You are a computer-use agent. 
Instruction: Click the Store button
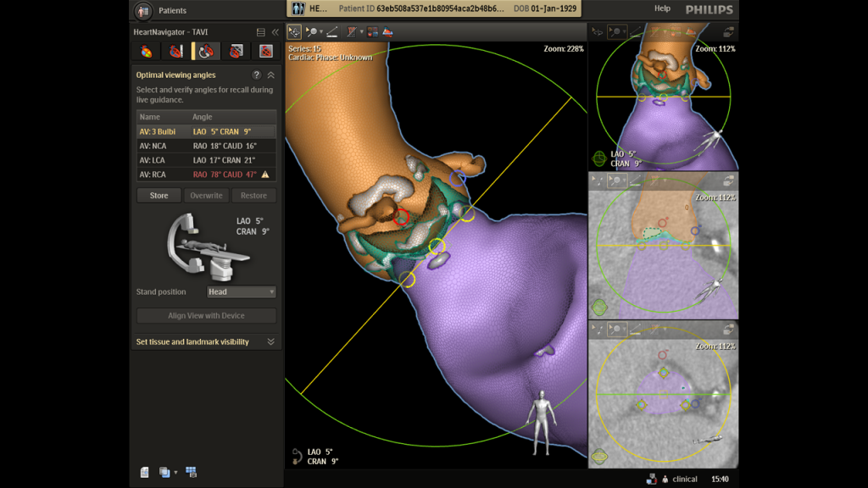point(159,196)
